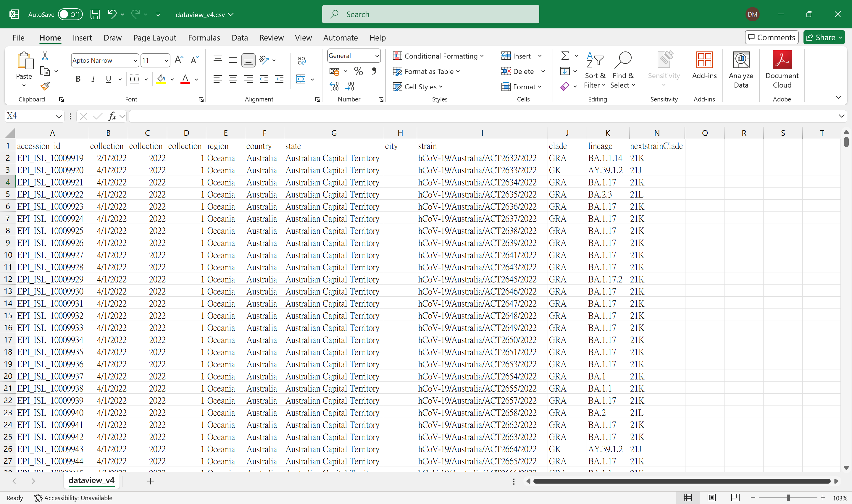Switch to the Page Layout tab
Image resolution: width=852 pixels, height=504 pixels.
tap(154, 38)
